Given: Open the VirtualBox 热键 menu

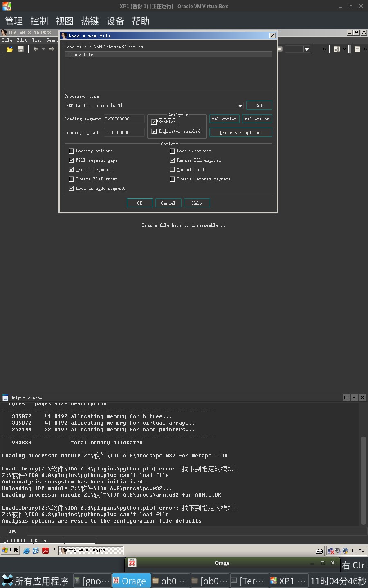Looking at the screenshot, I should [x=90, y=21].
